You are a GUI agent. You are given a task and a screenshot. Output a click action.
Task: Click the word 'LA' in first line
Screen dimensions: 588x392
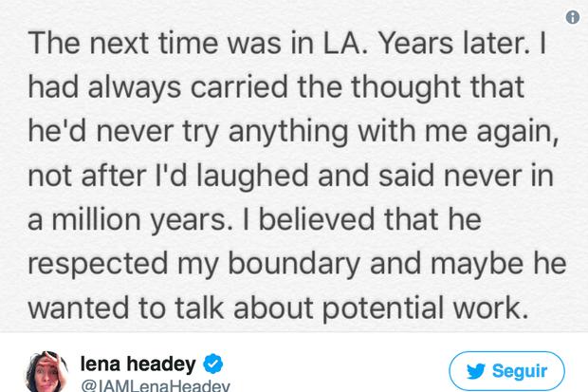coord(345,43)
